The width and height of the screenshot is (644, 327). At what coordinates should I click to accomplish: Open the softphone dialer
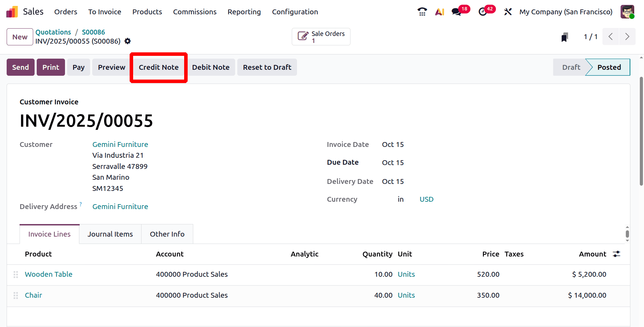[422, 12]
